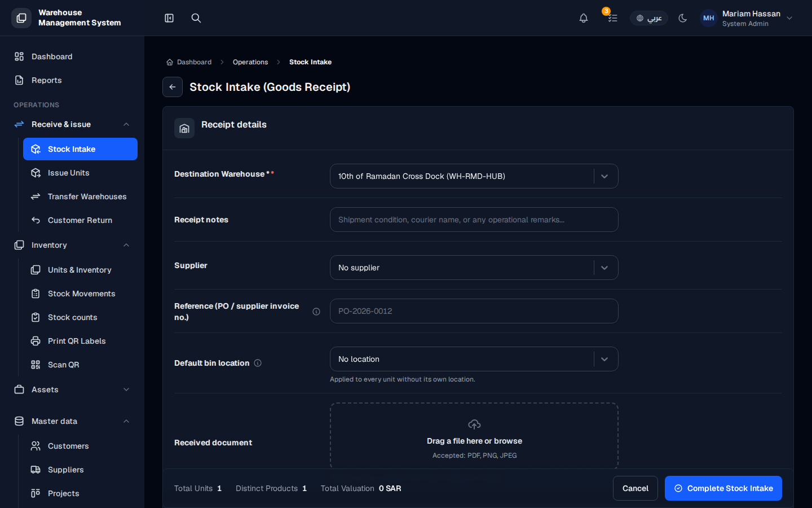
Task: Click the back arrow button
Action: pos(173,87)
